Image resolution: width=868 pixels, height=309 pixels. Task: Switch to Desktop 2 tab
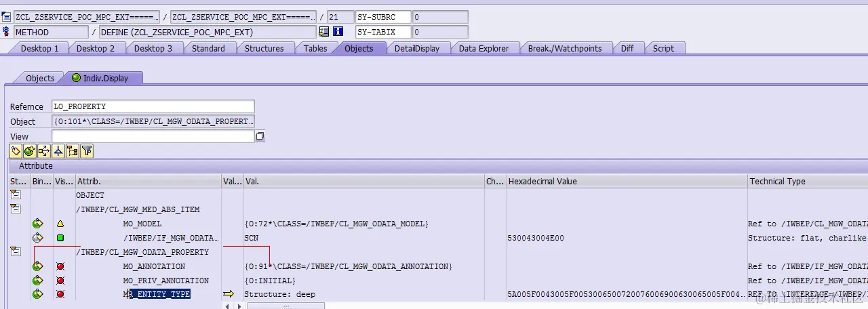pyautogui.click(x=96, y=48)
